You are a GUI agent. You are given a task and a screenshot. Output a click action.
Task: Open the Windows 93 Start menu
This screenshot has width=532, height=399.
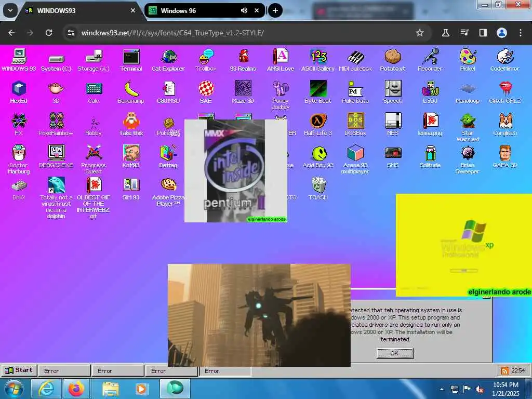tap(19, 370)
